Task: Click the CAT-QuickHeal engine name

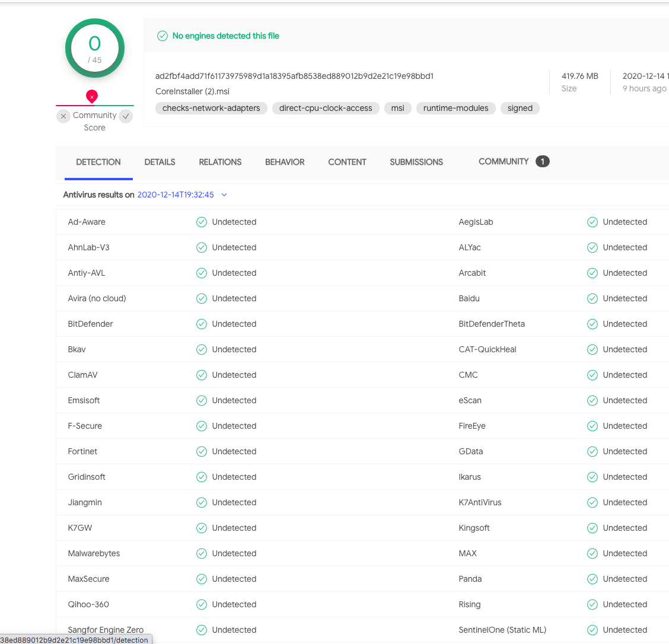Action: coord(488,350)
